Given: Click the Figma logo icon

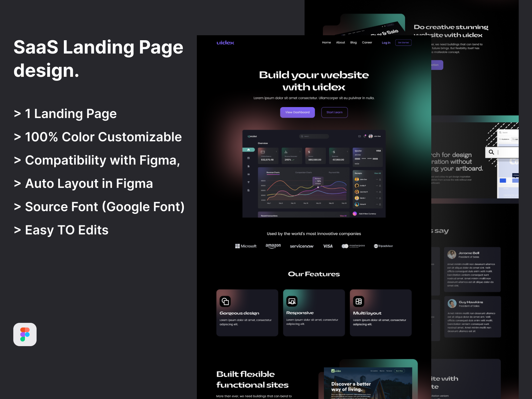Looking at the screenshot, I should tap(25, 334).
